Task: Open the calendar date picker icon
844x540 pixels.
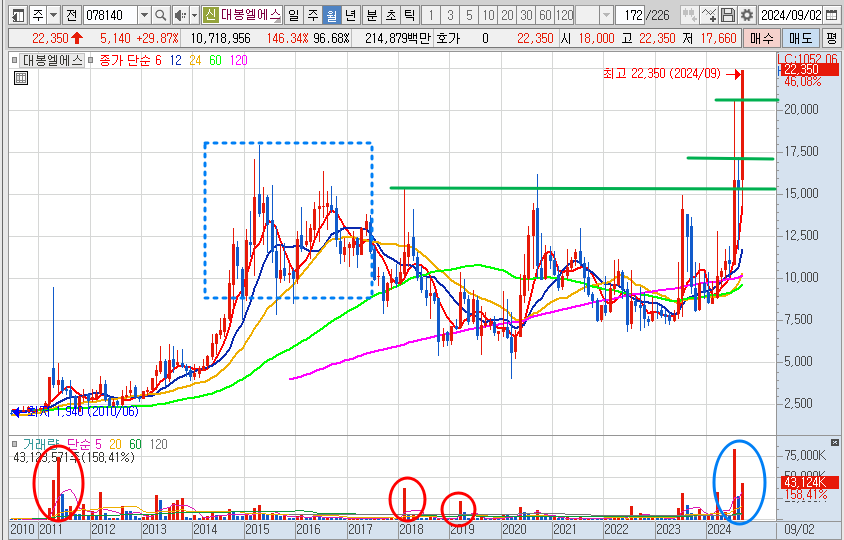Action: point(831,15)
